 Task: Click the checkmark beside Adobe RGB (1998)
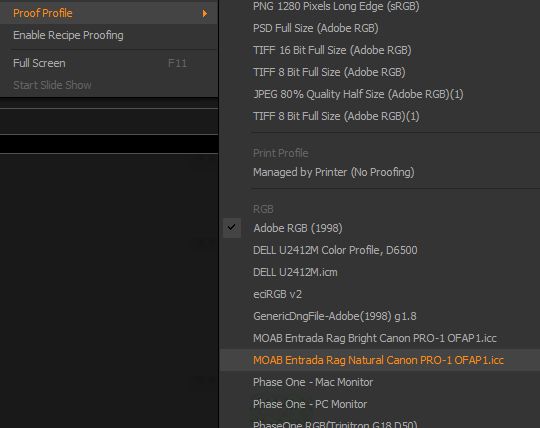pyautogui.click(x=232, y=228)
